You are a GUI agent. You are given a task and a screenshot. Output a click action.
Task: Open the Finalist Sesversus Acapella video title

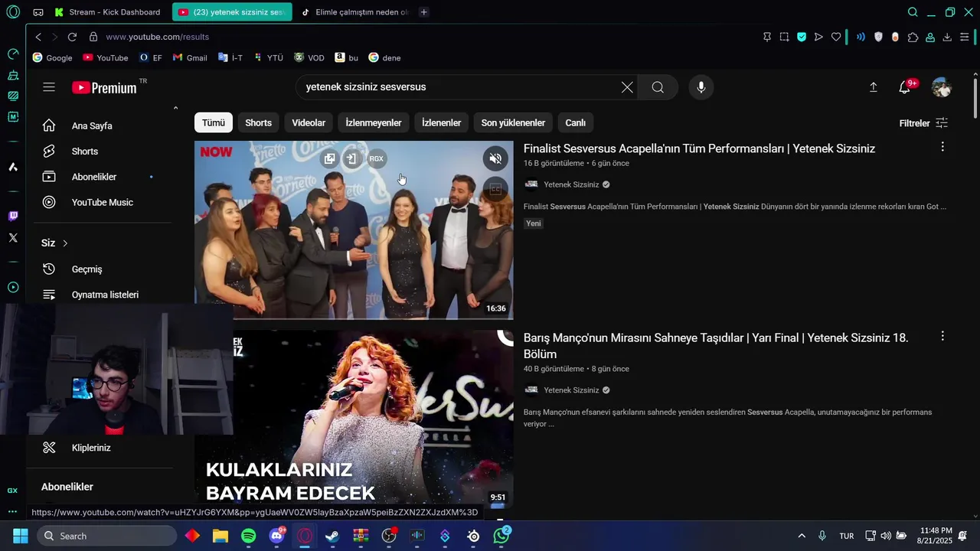pos(699,148)
